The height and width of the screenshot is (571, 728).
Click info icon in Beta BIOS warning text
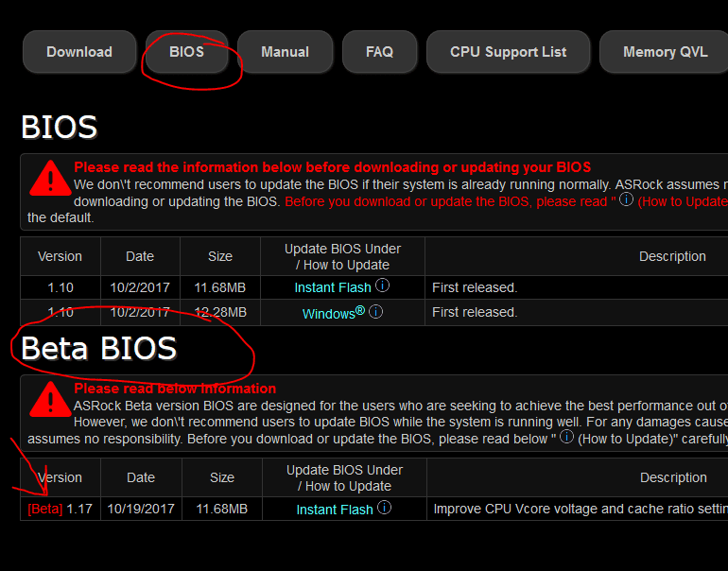point(566,437)
